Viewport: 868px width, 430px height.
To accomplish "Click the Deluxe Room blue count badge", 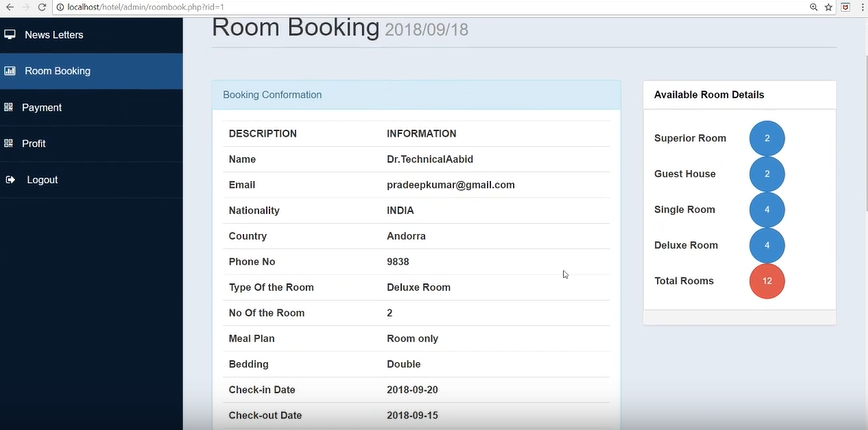I will (x=767, y=245).
